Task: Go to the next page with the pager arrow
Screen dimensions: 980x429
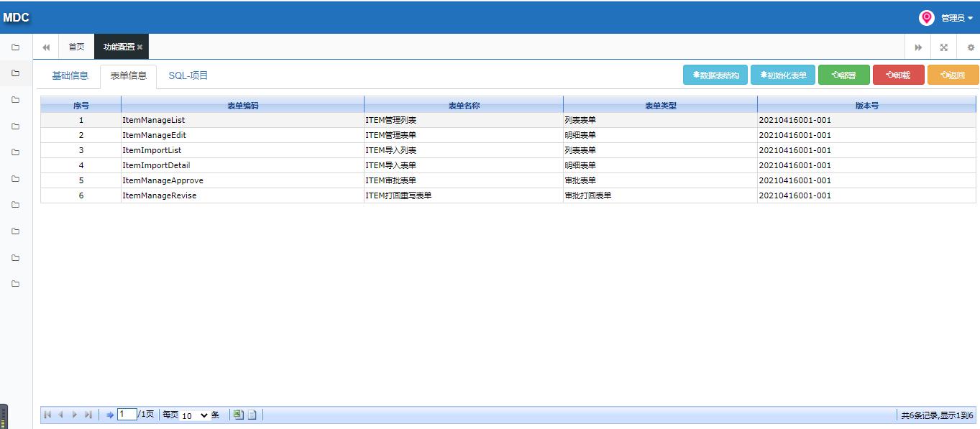Action: point(74,415)
